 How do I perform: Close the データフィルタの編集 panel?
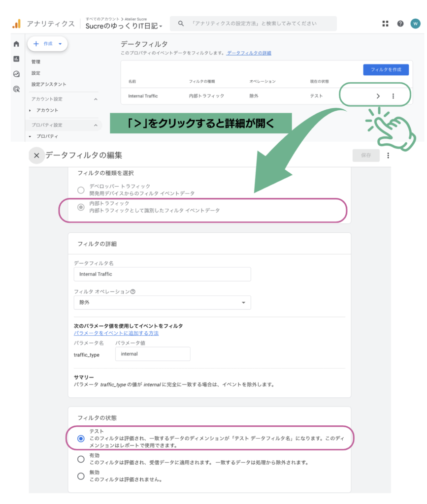(36, 156)
